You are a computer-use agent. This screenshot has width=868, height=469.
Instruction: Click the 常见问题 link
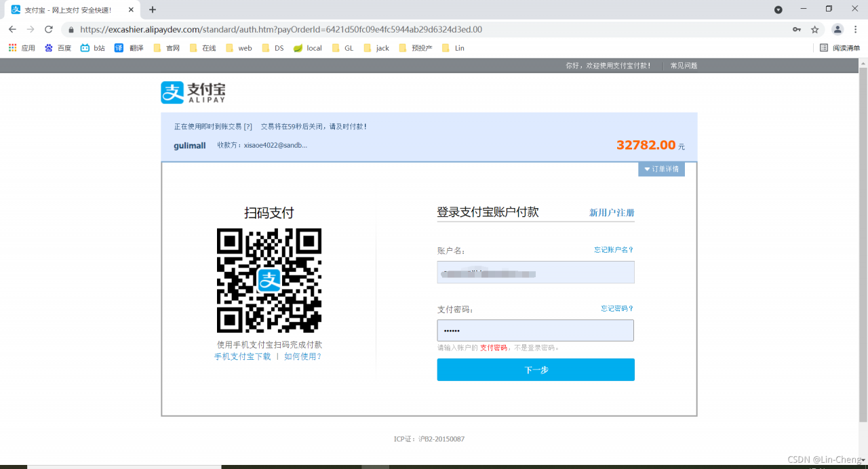tap(684, 66)
